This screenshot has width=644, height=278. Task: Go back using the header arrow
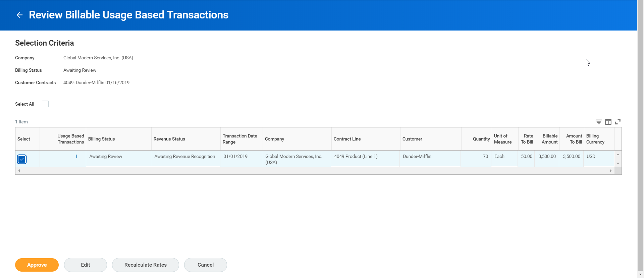pos(19,15)
